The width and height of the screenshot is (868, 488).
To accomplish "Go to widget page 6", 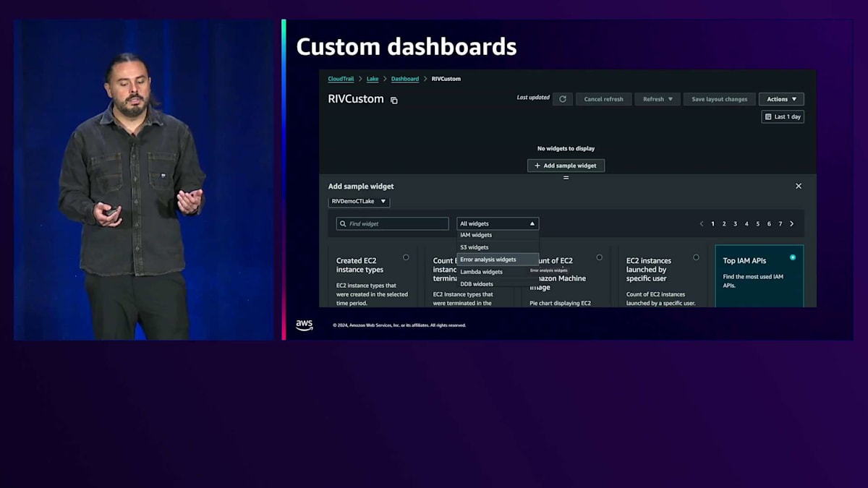I will pyautogui.click(x=769, y=224).
